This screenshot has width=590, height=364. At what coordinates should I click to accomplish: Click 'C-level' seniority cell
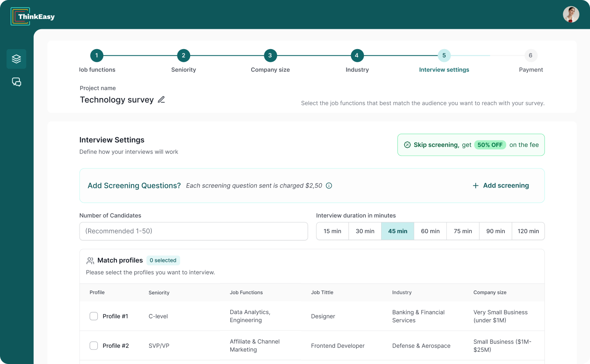click(158, 316)
